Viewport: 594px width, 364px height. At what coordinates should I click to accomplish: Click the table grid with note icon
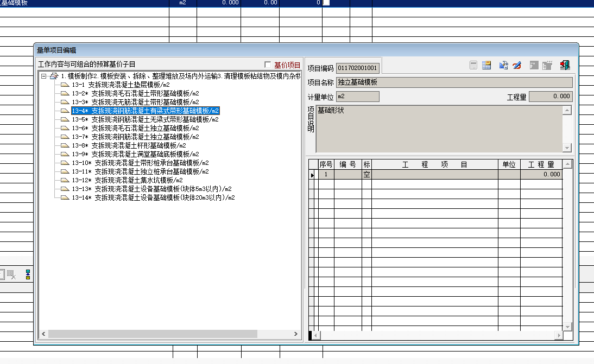click(x=486, y=65)
